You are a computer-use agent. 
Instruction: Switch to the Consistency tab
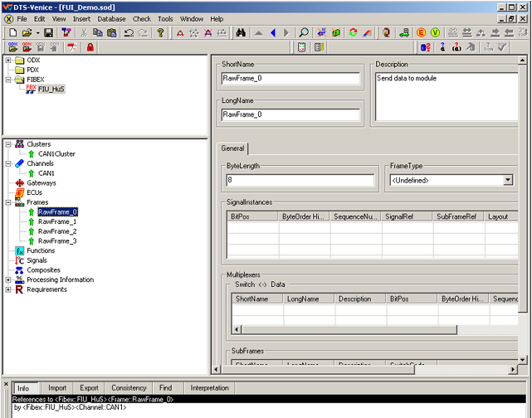pos(129,388)
